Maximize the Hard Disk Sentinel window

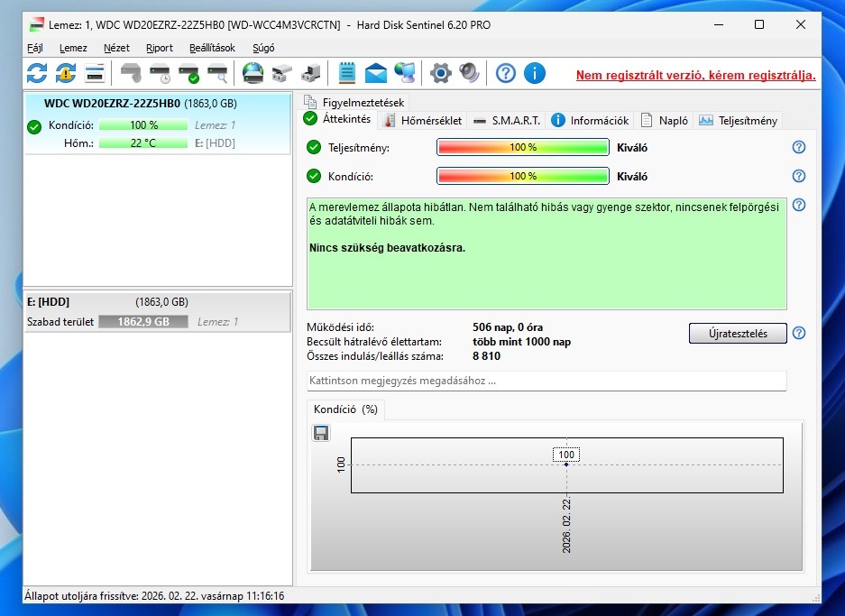click(x=758, y=24)
